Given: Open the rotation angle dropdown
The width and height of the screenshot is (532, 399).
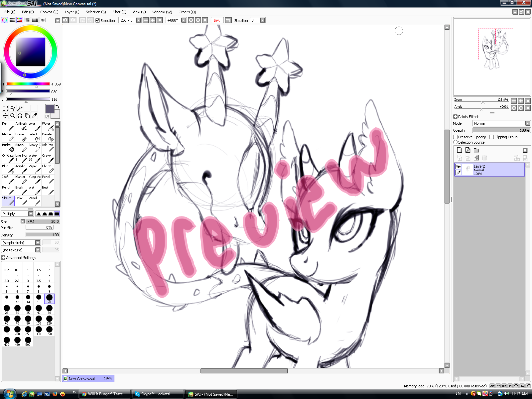Looking at the screenshot, I should click(x=184, y=20).
